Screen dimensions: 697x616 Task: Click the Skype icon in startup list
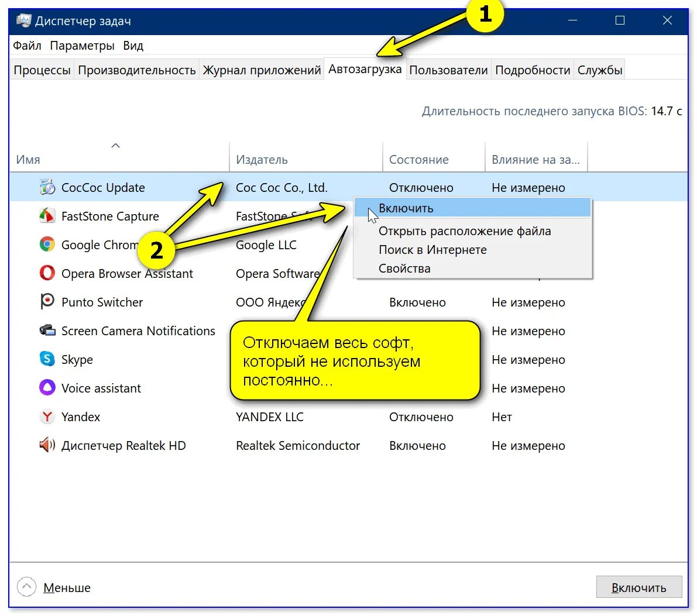pos(47,359)
